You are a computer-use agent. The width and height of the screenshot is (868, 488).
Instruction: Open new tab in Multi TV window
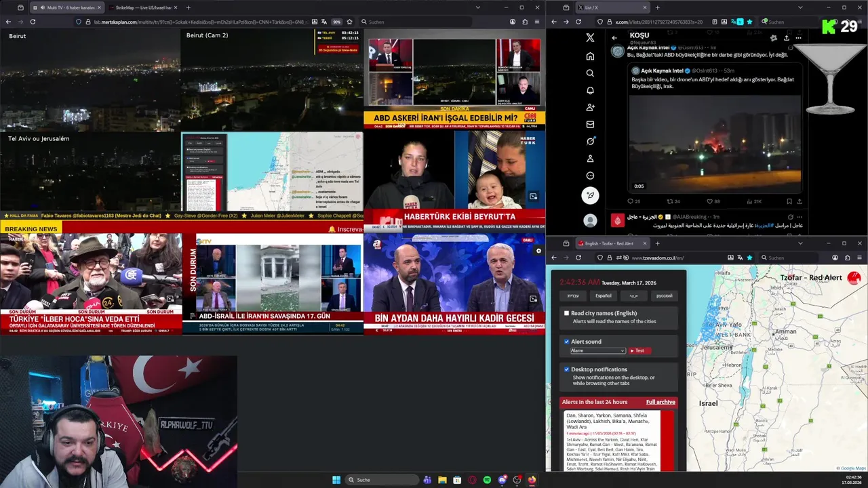coord(188,7)
